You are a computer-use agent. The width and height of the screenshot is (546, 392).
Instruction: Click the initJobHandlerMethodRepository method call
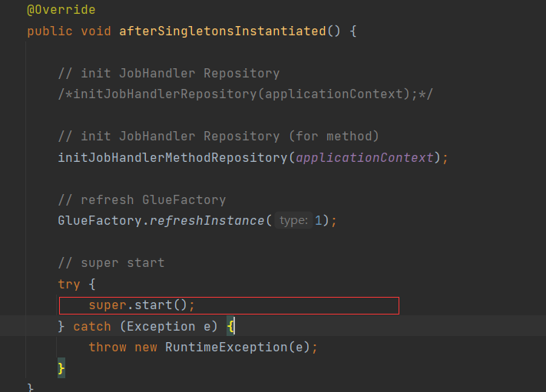pyautogui.click(x=172, y=158)
